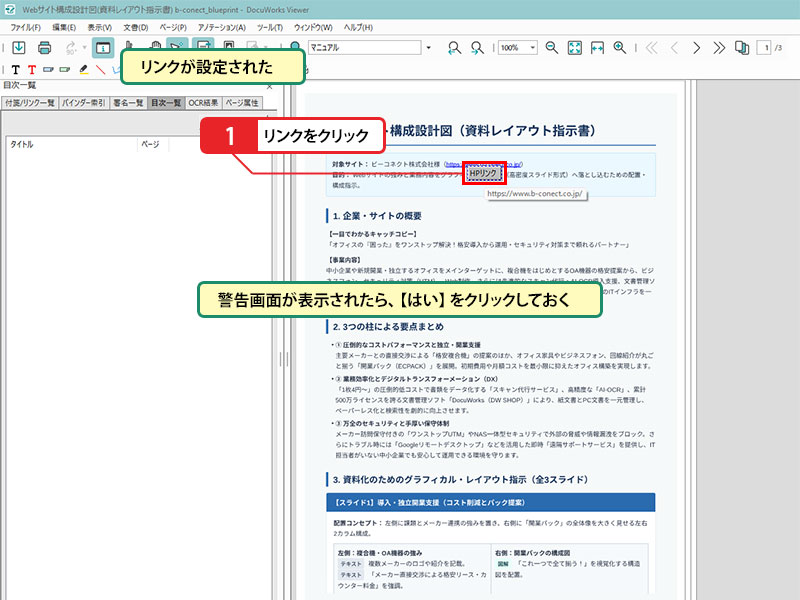
Task: Go to the next page arrow
Action: pos(696,48)
